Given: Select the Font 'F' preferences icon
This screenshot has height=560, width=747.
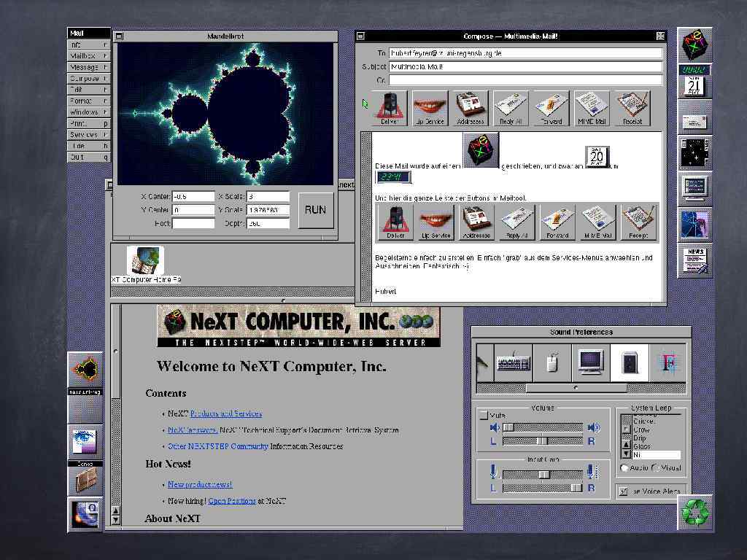Looking at the screenshot, I should click(x=668, y=363).
